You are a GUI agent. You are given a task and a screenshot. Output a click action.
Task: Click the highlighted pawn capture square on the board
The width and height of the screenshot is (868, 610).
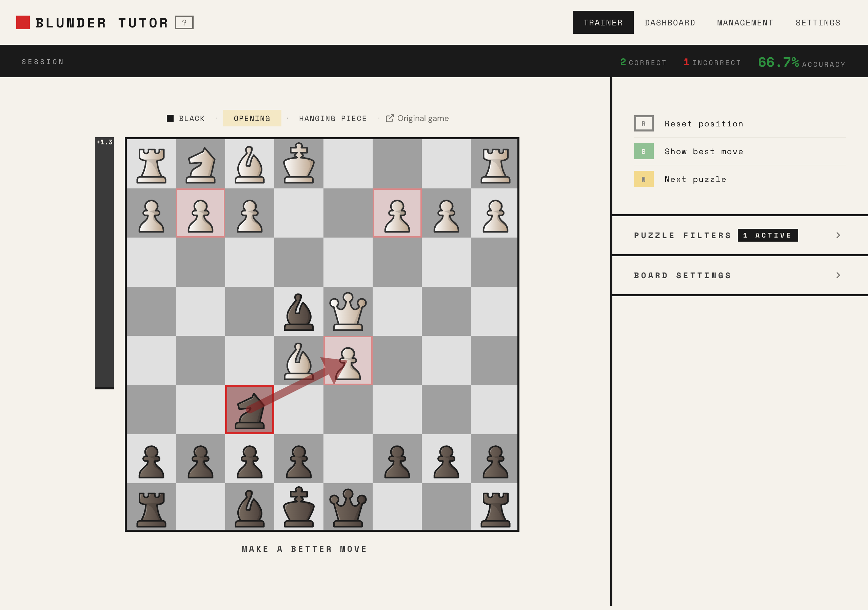click(x=348, y=361)
